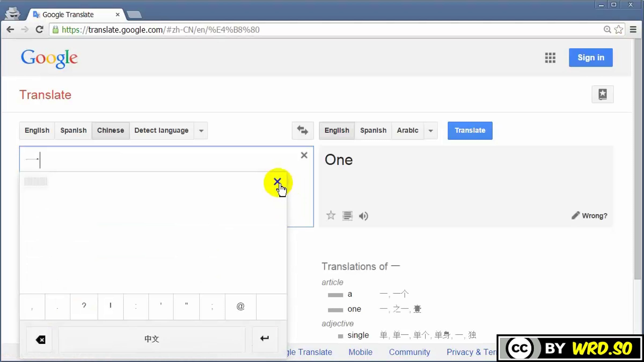
Task: Listen to the English translation audio
Action: (x=364, y=216)
